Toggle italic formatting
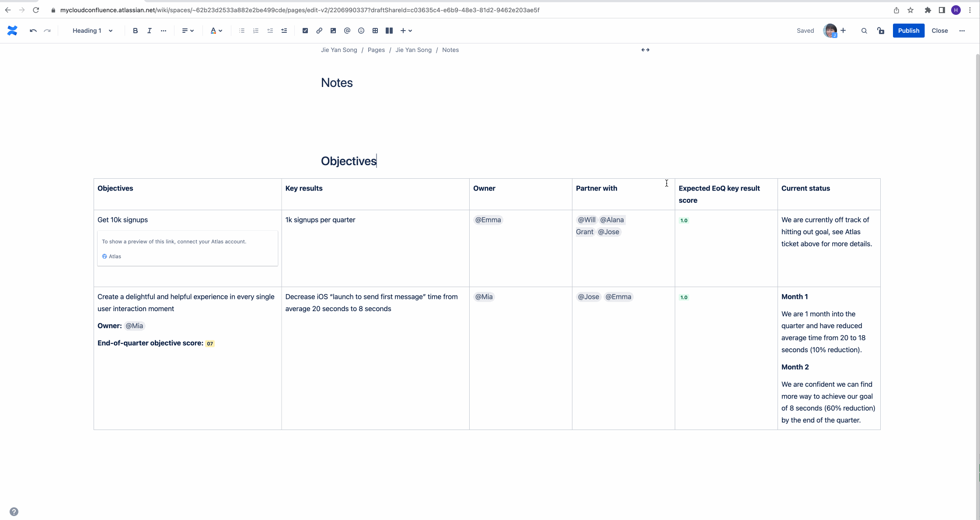 pyautogui.click(x=149, y=31)
